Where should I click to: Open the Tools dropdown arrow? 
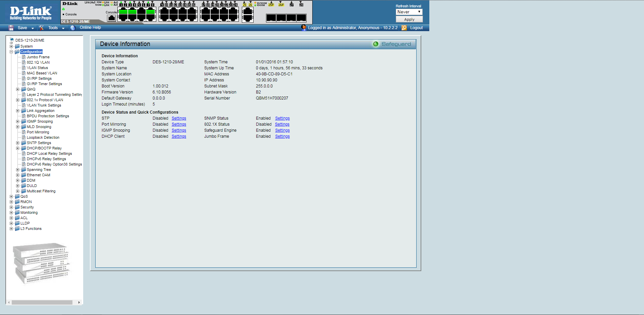coord(63,28)
